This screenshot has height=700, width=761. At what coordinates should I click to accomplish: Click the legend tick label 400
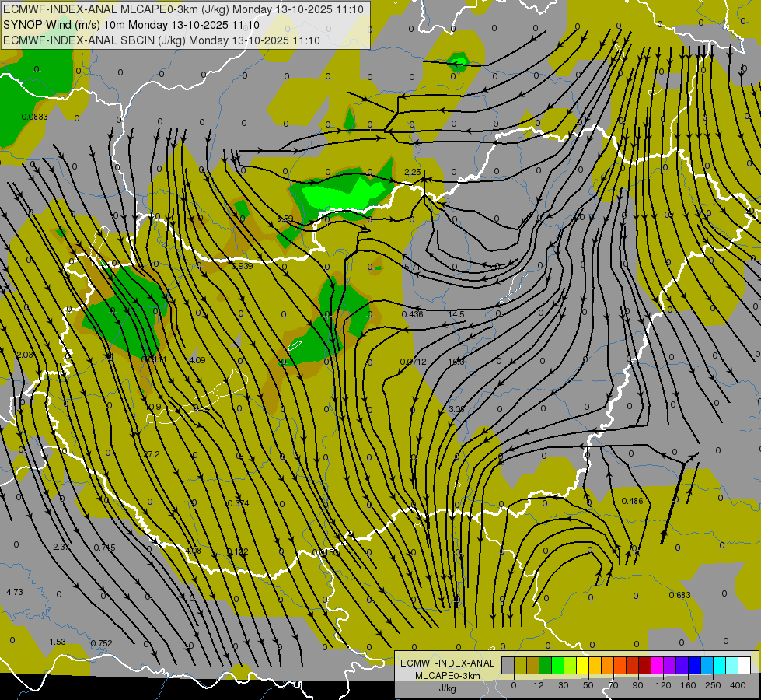[x=738, y=685]
